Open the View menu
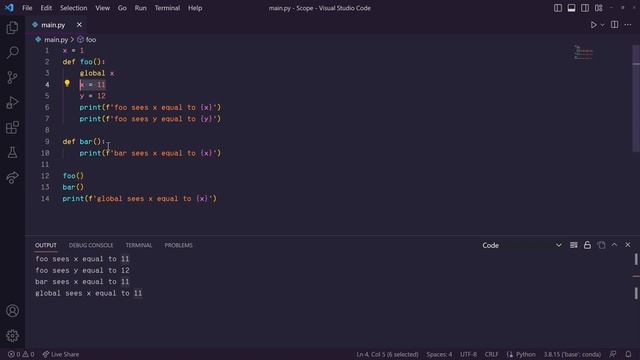Screen dimensions: 640x360 click(x=102, y=8)
